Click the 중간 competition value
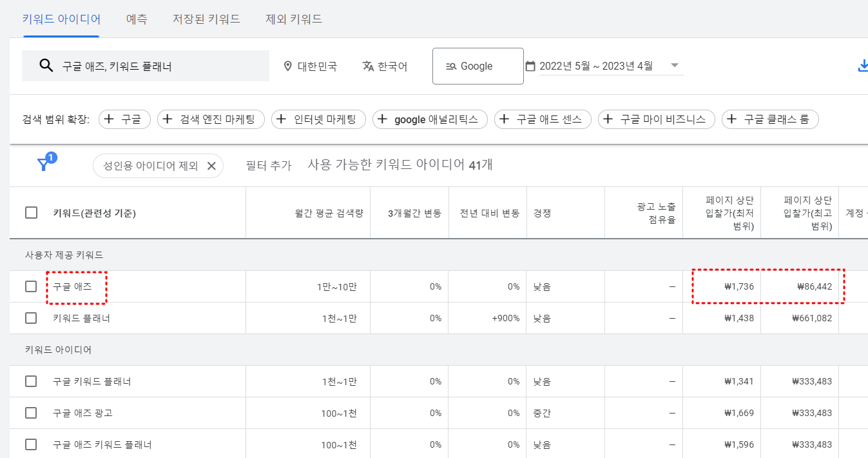This screenshot has height=458, width=868. tap(542, 413)
